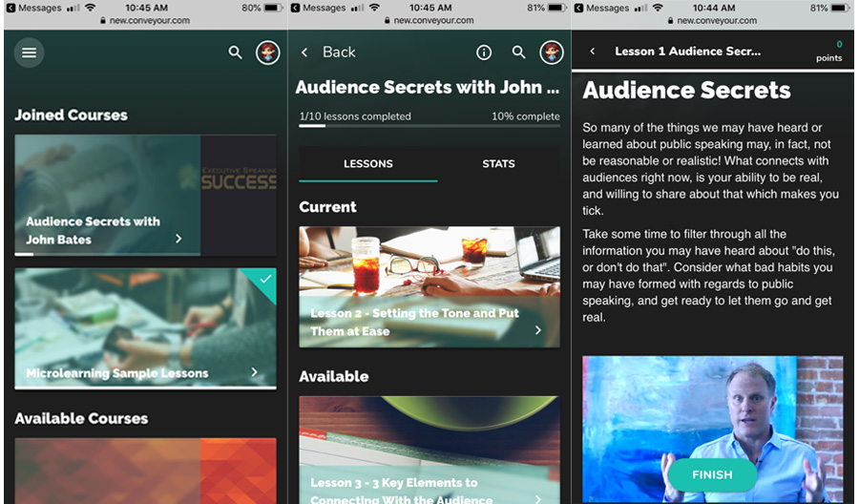The height and width of the screenshot is (504, 859).
Task: Tap search icon on Audience Secrets course screen
Action: coord(519,52)
